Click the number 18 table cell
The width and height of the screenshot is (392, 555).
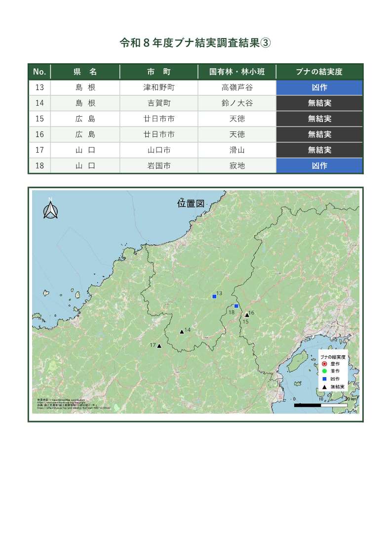[39, 165]
